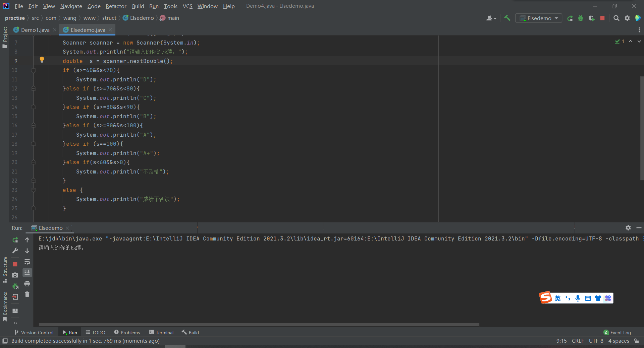Open the colorful plugin icon at toolbar end
Viewport: 644px width, 348px height.
[638, 18]
